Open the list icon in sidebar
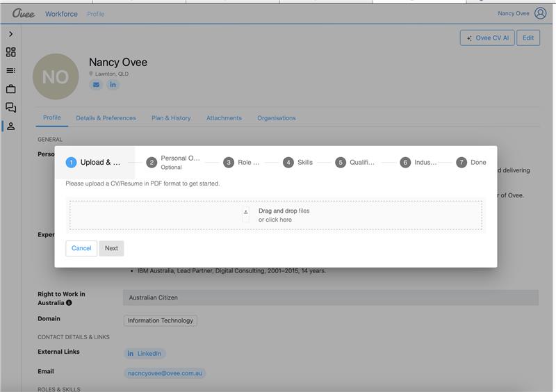This screenshot has height=392, width=556. tap(10, 71)
